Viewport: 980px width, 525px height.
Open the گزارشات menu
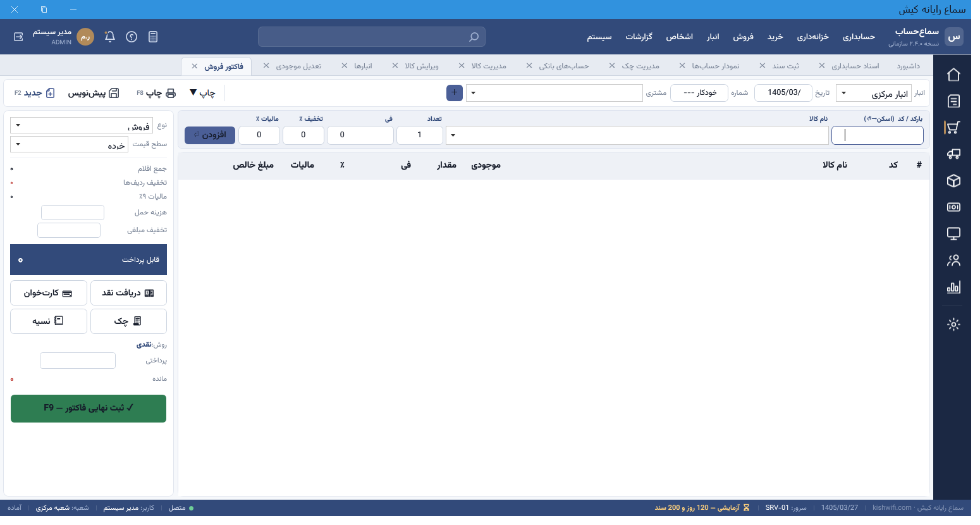639,37
